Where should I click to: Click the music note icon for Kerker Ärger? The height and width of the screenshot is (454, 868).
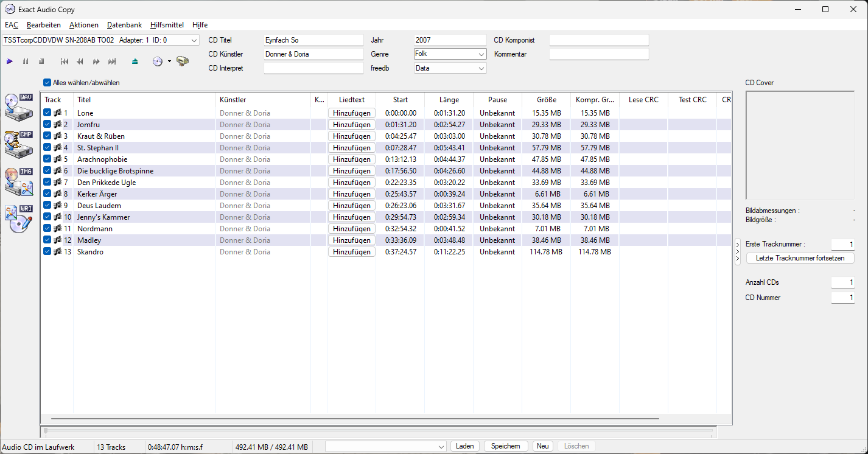pyautogui.click(x=57, y=194)
